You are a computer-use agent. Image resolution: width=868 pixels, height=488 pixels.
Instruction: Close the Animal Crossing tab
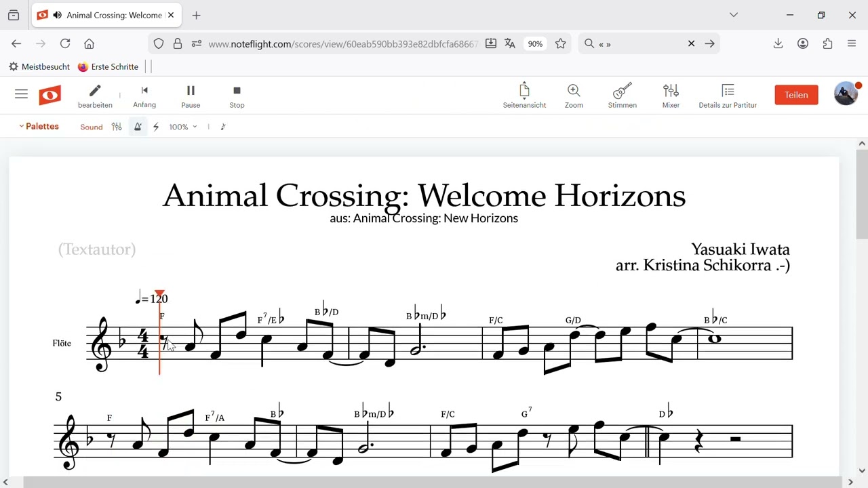171,15
